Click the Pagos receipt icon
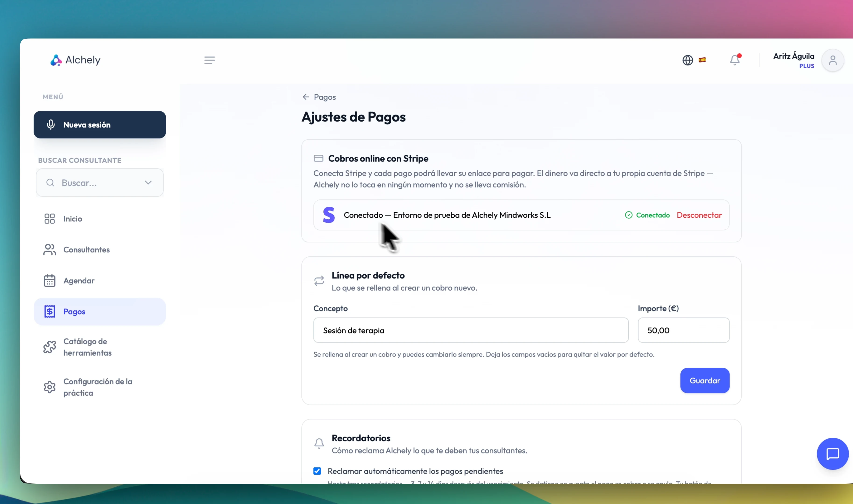The width and height of the screenshot is (853, 504). tap(50, 311)
